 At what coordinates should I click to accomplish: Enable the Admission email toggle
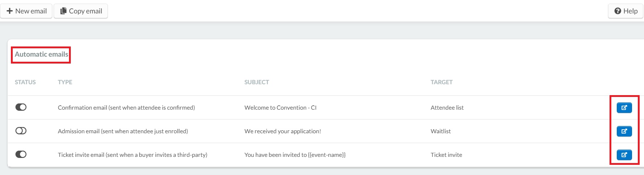pyautogui.click(x=21, y=131)
